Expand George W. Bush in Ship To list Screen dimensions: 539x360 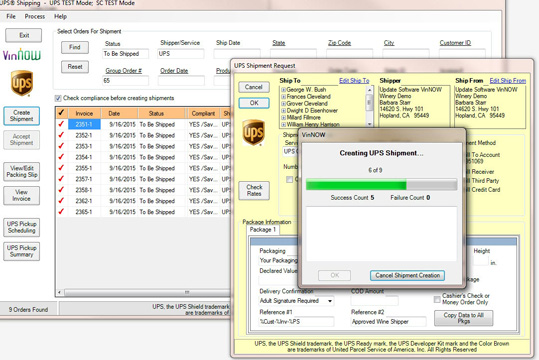[x=284, y=90]
